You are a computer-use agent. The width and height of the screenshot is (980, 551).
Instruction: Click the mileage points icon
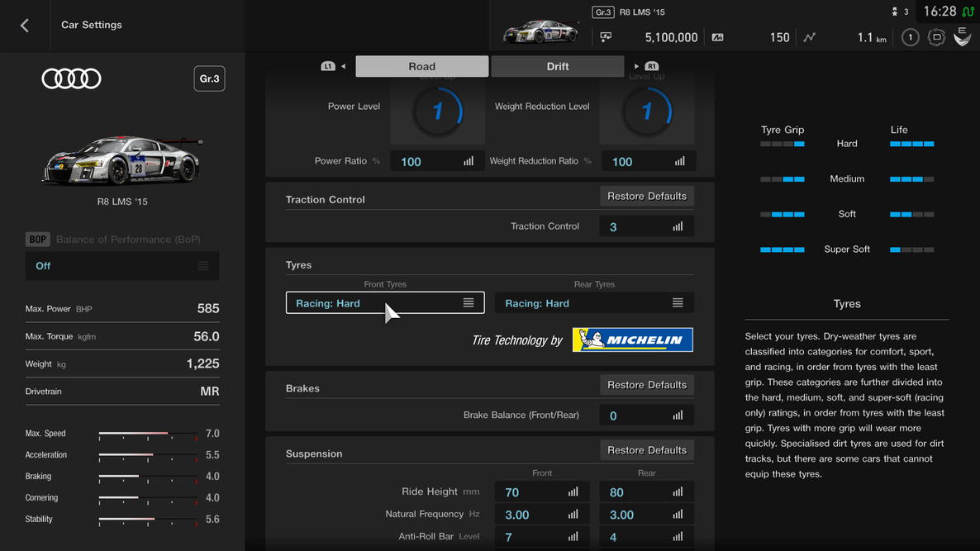click(x=717, y=37)
